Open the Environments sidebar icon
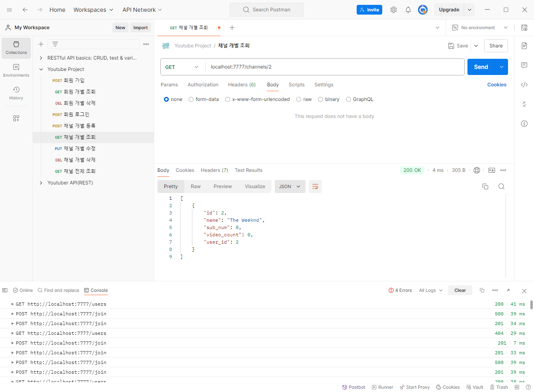This screenshot has height=392, width=534. 16,71
